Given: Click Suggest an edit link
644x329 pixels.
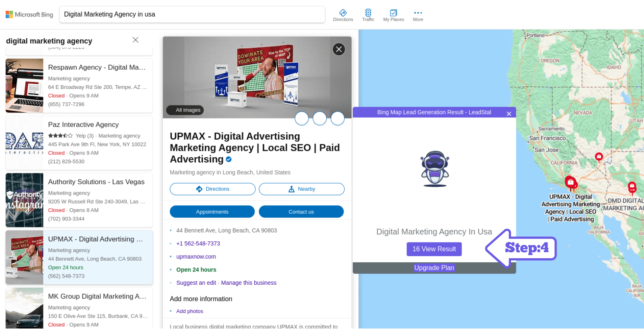Looking at the screenshot, I should click(x=196, y=283).
